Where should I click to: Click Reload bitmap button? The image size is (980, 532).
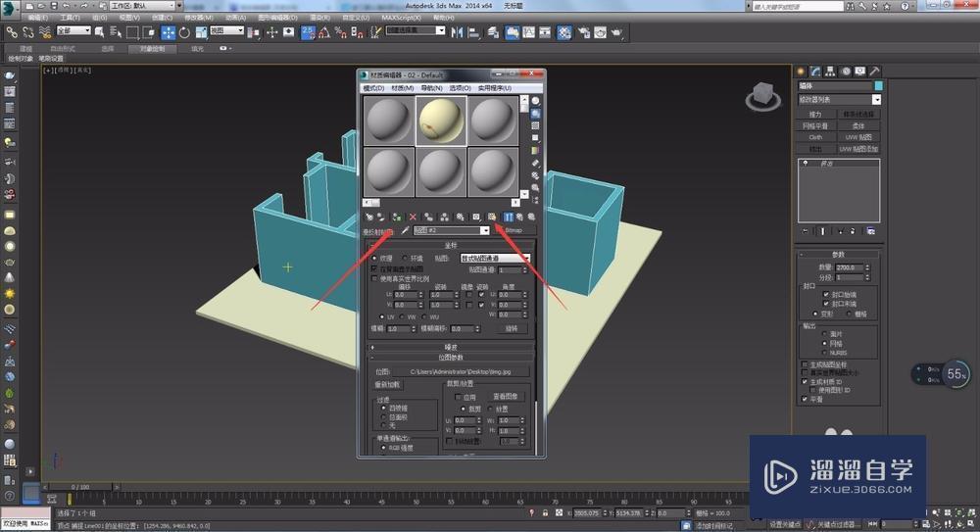click(x=387, y=384)
